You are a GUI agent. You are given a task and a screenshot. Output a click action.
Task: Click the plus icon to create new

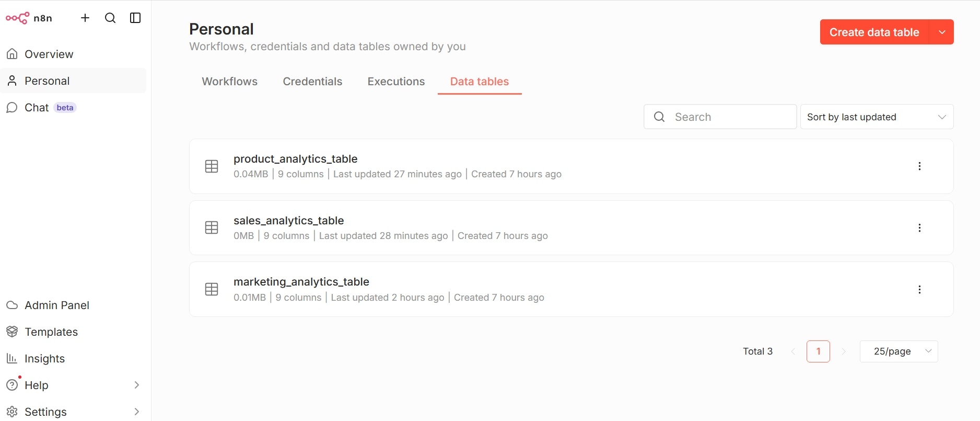click(85, 18)
